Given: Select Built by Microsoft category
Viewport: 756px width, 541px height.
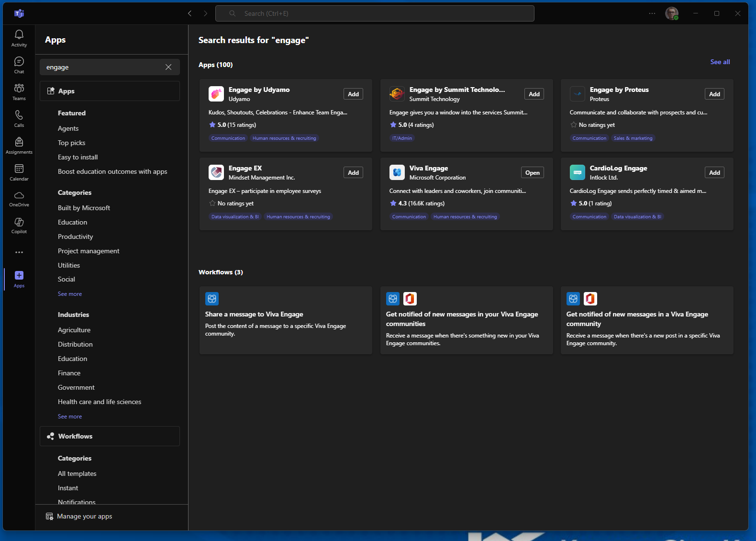Looking at the screenshot, I should (84, 208).
